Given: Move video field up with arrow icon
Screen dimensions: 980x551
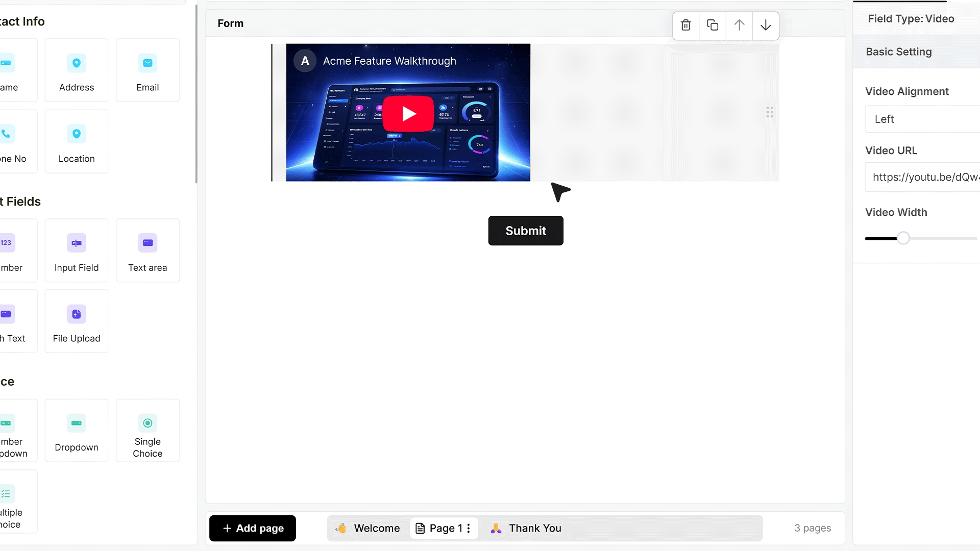Looking at the screenshot, I should (x=739, y=25).
